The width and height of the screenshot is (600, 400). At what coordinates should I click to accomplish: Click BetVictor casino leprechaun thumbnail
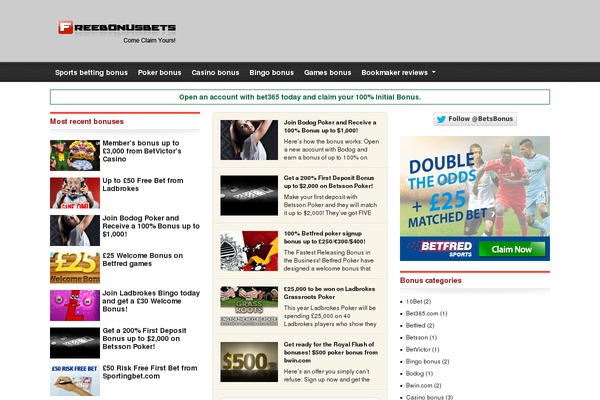[x=75, y=155]
